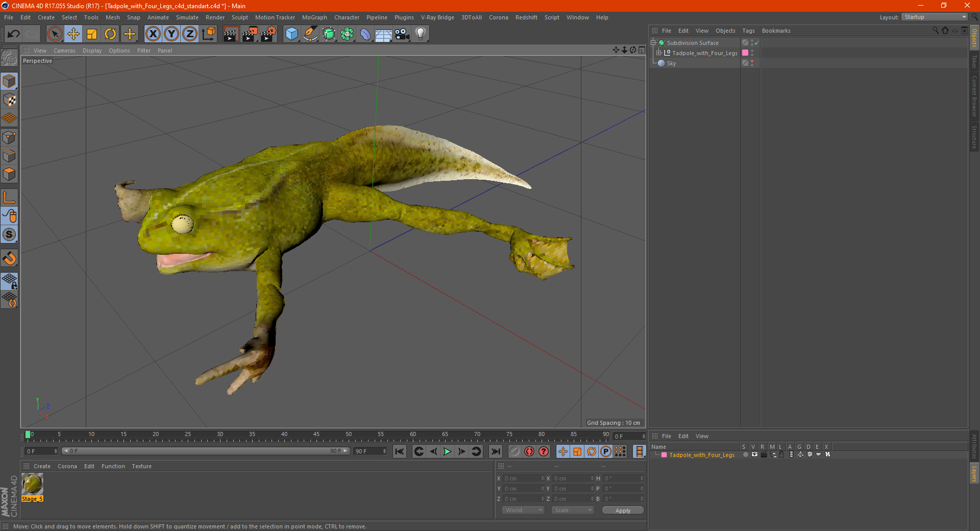Toggle Subdivision Surface enable checkmark
This screenshot has height=531, width=980.
pos(757,43)
